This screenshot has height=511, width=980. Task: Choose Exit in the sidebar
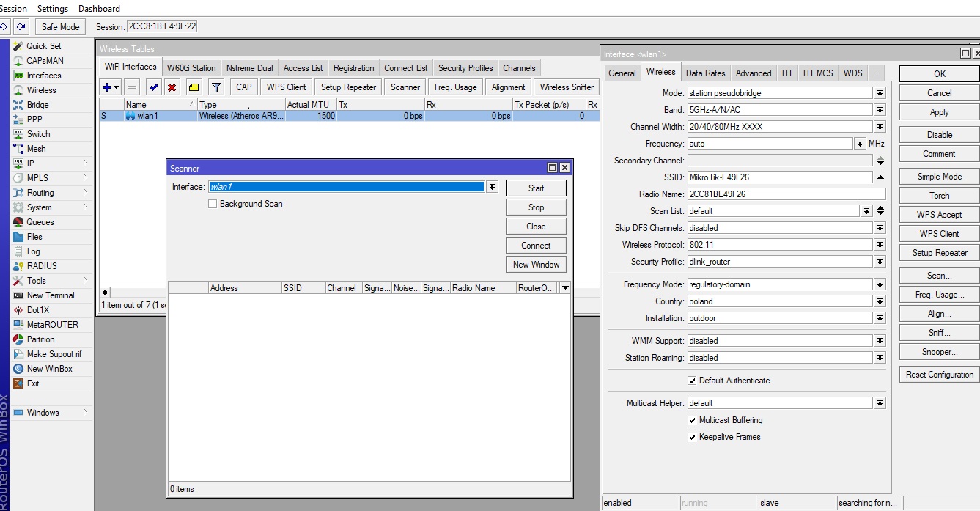tap(33, 383)
